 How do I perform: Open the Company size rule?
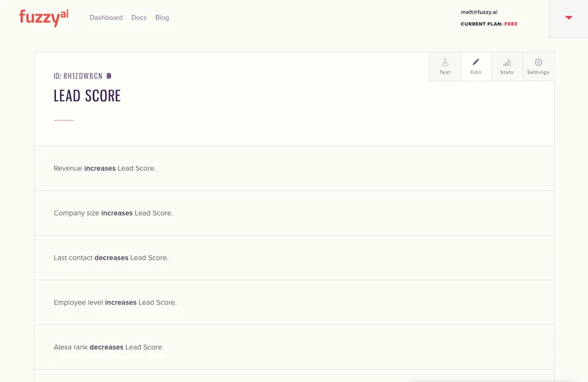[113, 213]
